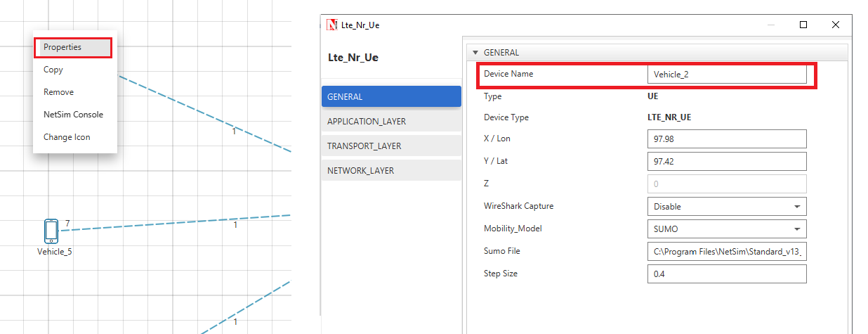Select the Vehicle_5 phone device icon
The image size is (868, 334).
(51, 231)
